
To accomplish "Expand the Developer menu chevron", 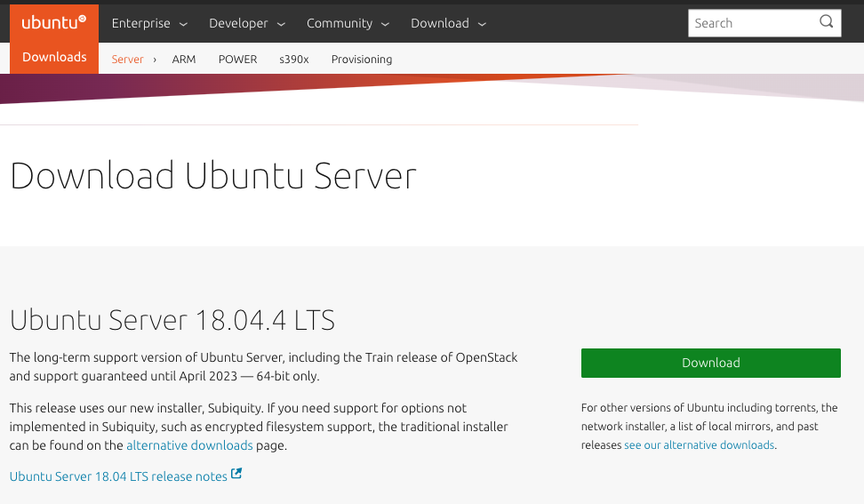I will [281, 24].
